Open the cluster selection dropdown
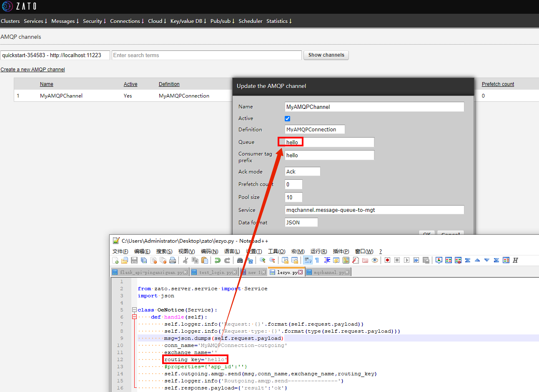 (55, 55)
